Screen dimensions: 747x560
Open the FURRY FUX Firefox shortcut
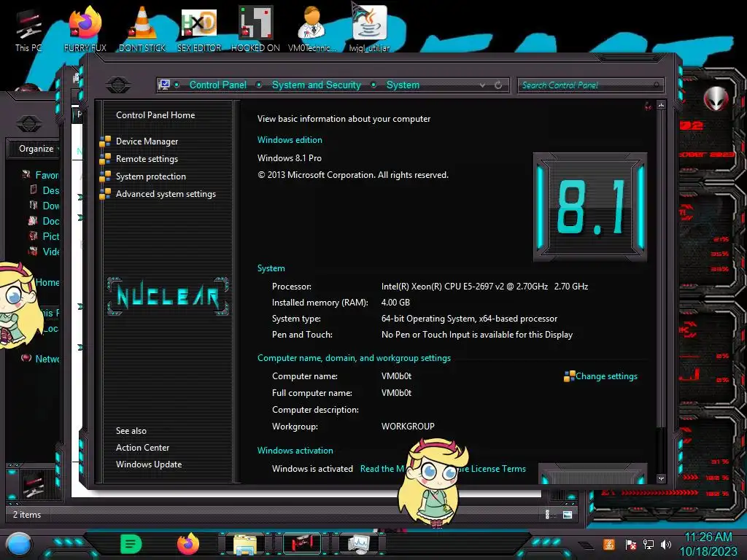tap(85, 29)
